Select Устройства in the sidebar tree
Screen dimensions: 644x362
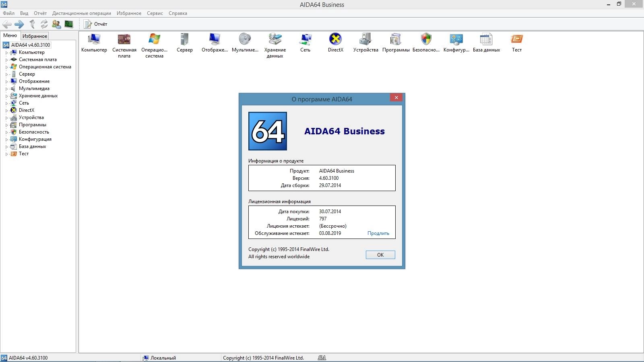31,117
